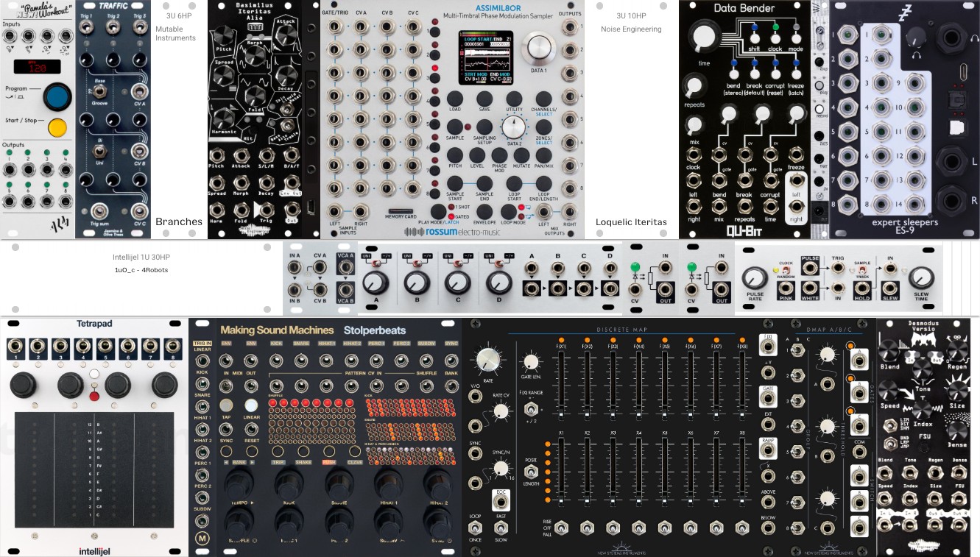Click the V/O jack on Discrete Map
This screenshot has width=980, height=557.
(476, 397)
